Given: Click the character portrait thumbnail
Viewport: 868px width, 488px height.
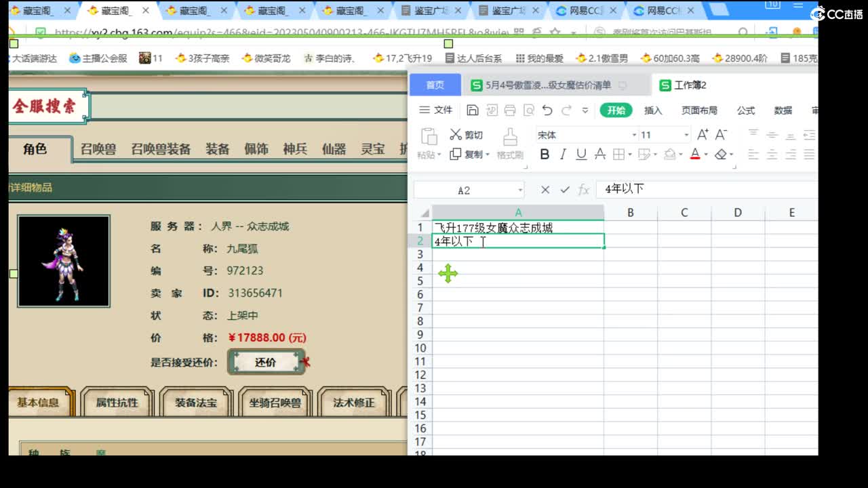Looking at the screenshot, I should click(64, 261).
